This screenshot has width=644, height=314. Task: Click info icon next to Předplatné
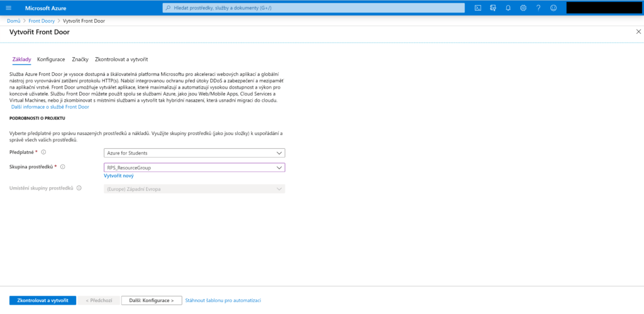point(43,153)
